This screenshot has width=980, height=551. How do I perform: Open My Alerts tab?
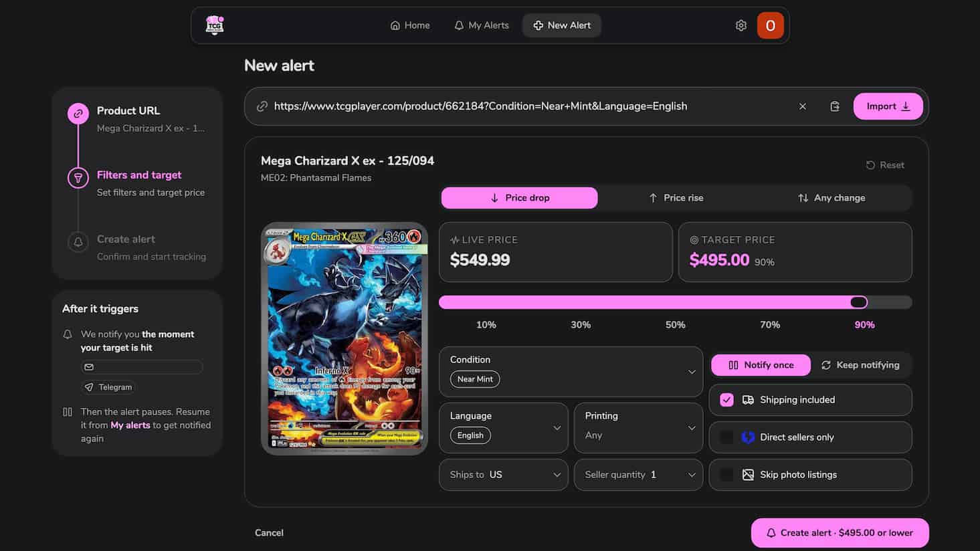[x=482, y=25]
